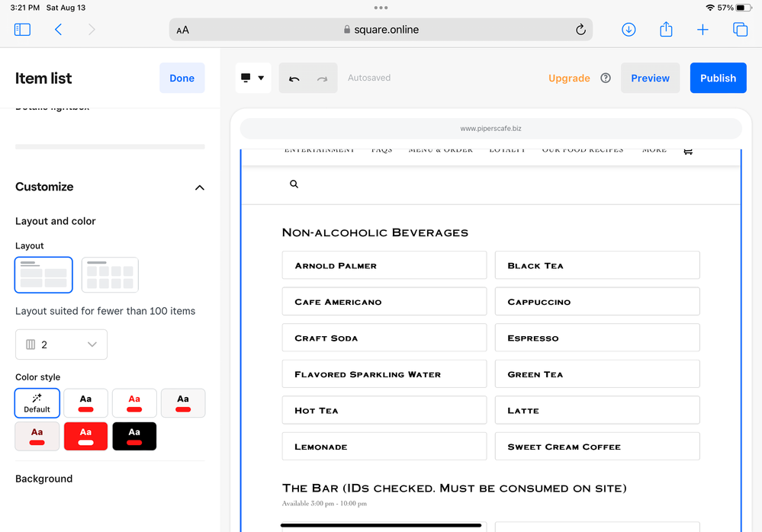Screen dimensions: 762x532
Task: Reload the page with the refresh icon
Action: pyautogui.click(x=580, y=30)
